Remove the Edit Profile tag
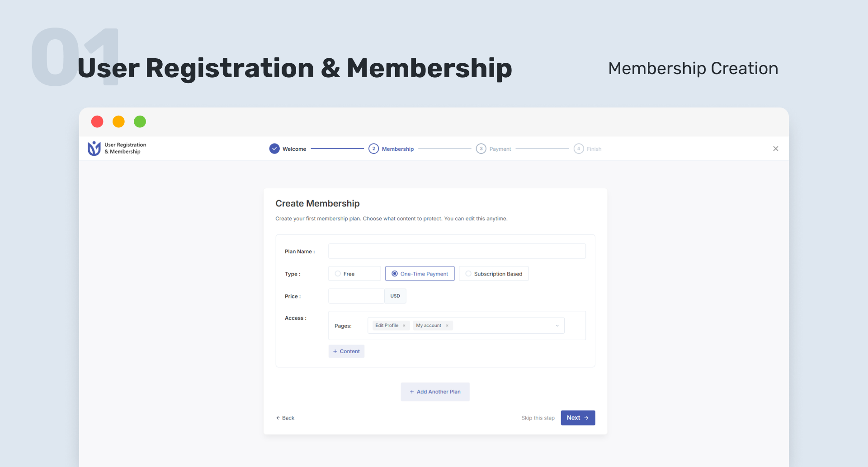868x467 pixels. [x=404, y=326]
